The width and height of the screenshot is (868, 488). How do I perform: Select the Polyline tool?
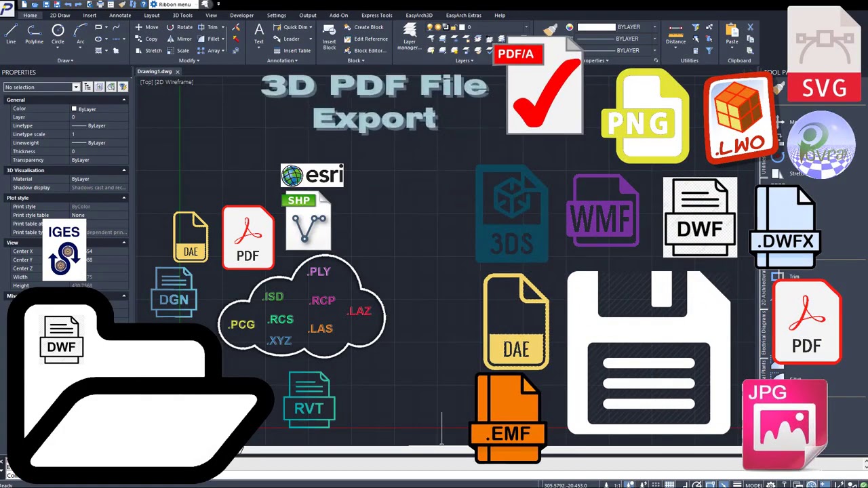pyautogui.click(x=34, y=34)
